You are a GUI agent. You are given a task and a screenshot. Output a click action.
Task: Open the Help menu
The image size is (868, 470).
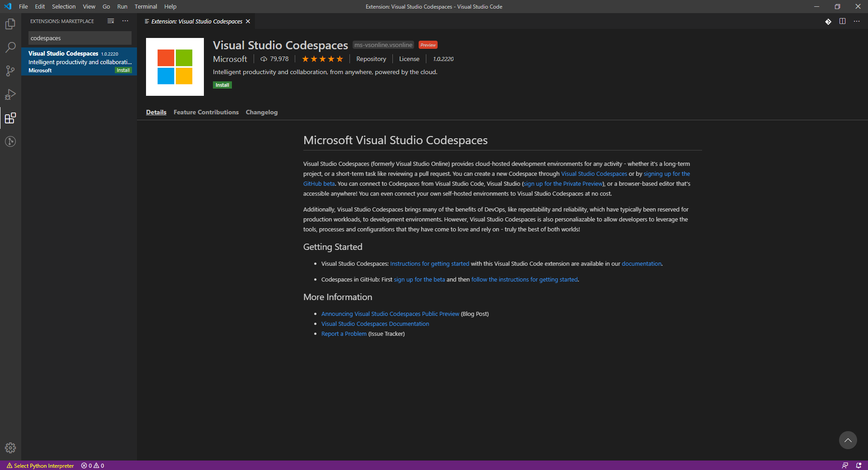[170, 6]
